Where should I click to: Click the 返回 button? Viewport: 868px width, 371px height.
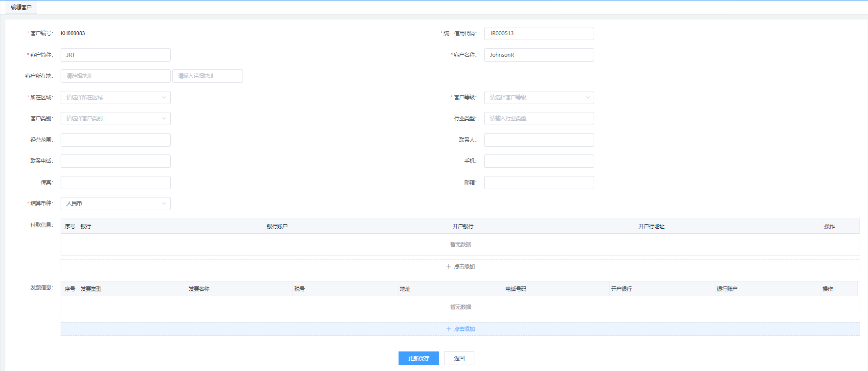[459, 358]
